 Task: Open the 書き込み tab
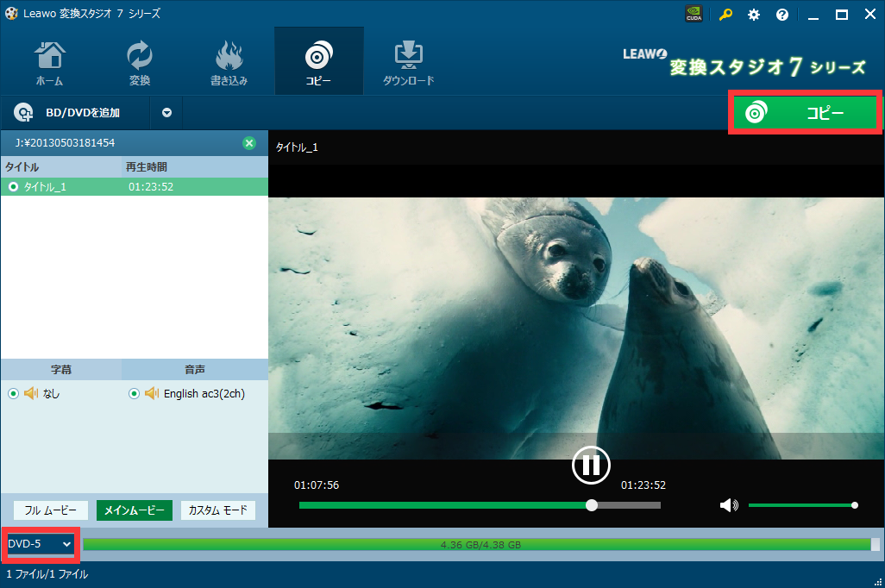click(229, 62)
